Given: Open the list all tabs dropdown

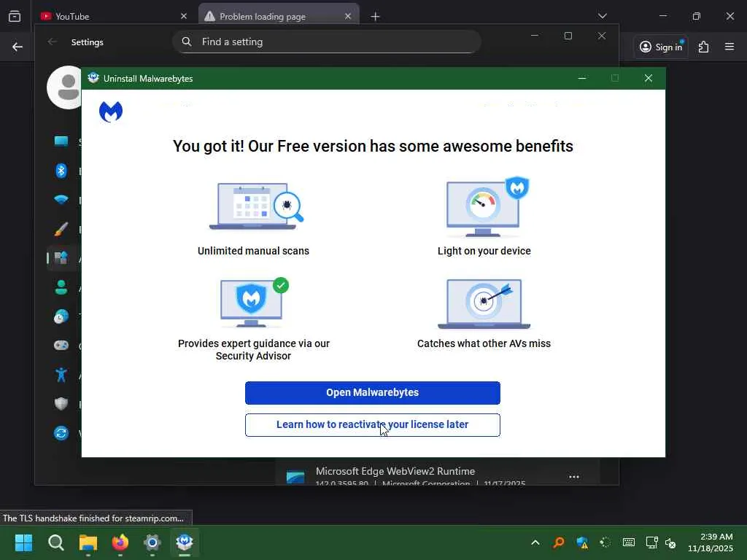Looking at the screenshot, I should pyautogui.click(x=602, y=16).
